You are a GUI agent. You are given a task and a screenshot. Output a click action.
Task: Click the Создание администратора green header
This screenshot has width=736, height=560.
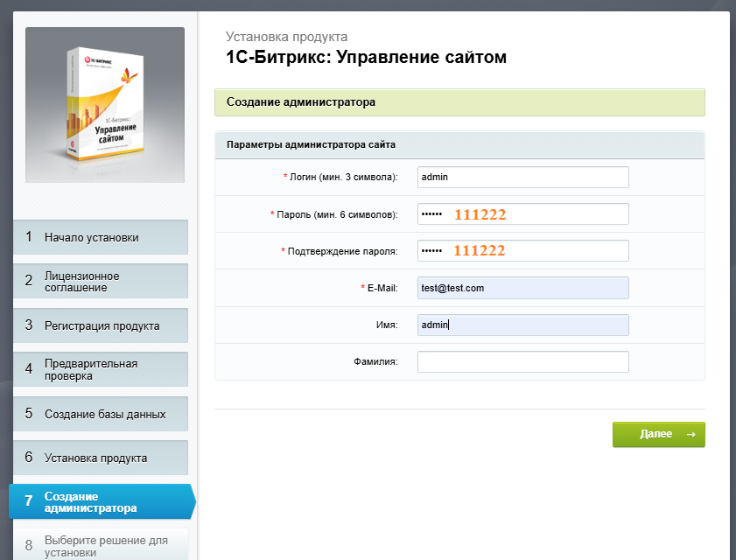point(459,102)
